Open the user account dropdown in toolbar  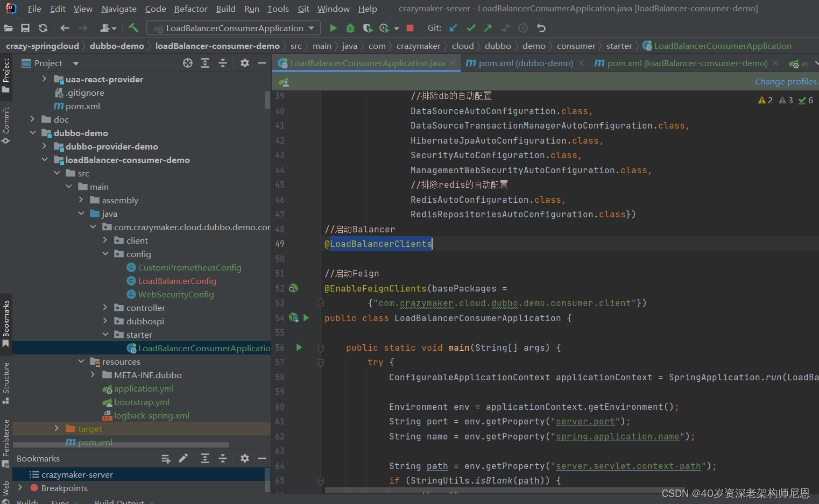(108, 28)
